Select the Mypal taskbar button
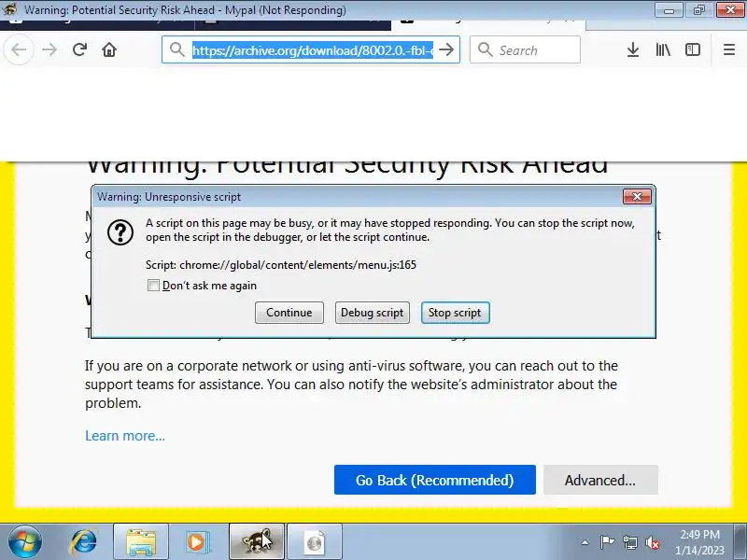 (x=256, y=542)
